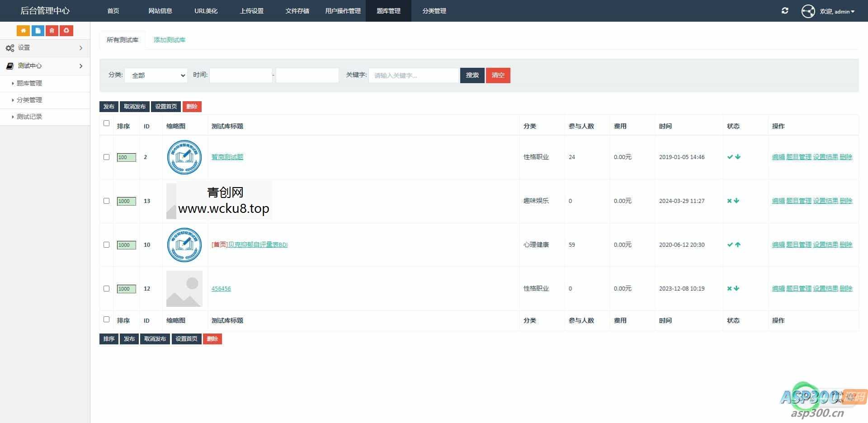Toggle the select-all checkbox in table header
Image resolution: width=868 pixels, height=423 pixels.
(107, 123)
